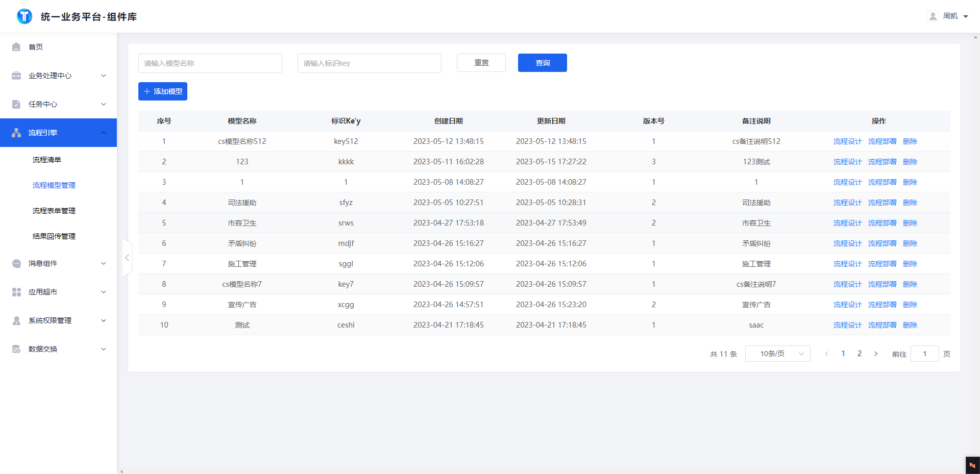Viewport: 980px width, 474px height.
Task: Collapse 流程引擎 menu chevron
Action: point(104,133)
